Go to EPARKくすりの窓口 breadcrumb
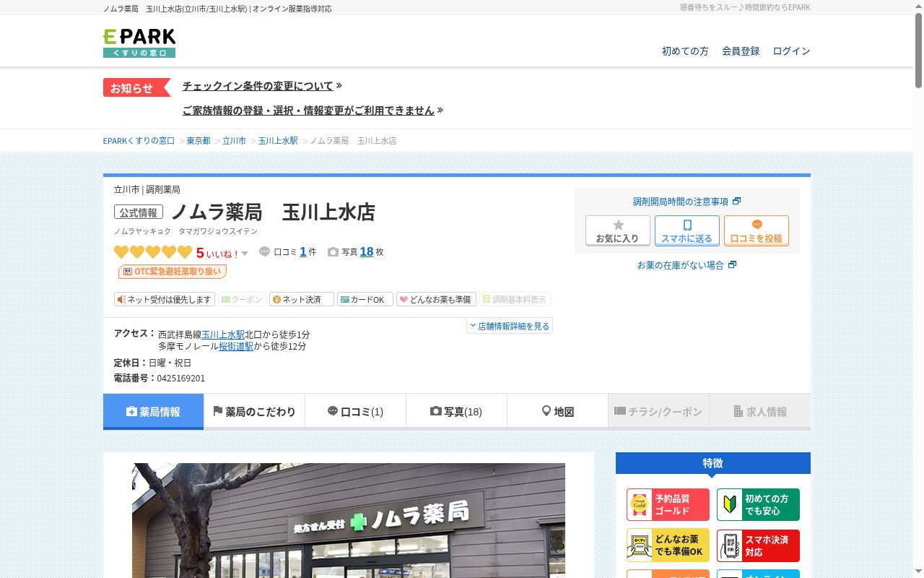924x578 pixels. (139, 141)
